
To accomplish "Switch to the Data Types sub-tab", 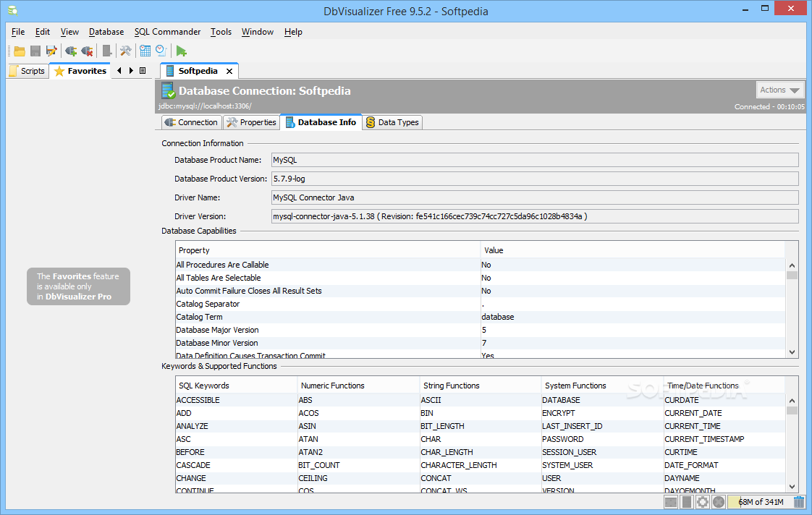I will [392, 122].
